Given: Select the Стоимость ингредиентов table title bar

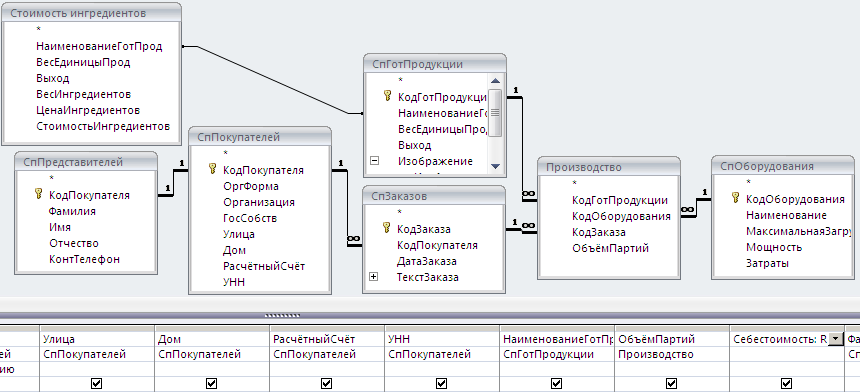Looking at the screenshot, I should click(92, 13).
